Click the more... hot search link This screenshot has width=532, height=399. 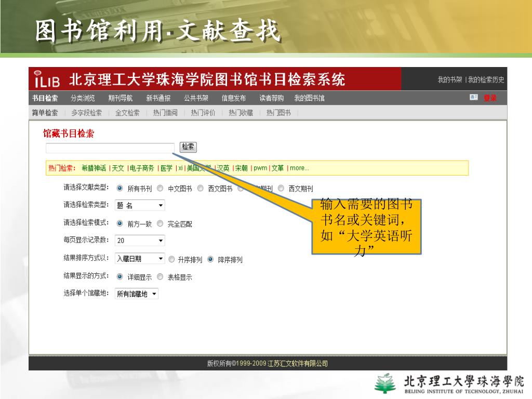click(x=299, y=168)
